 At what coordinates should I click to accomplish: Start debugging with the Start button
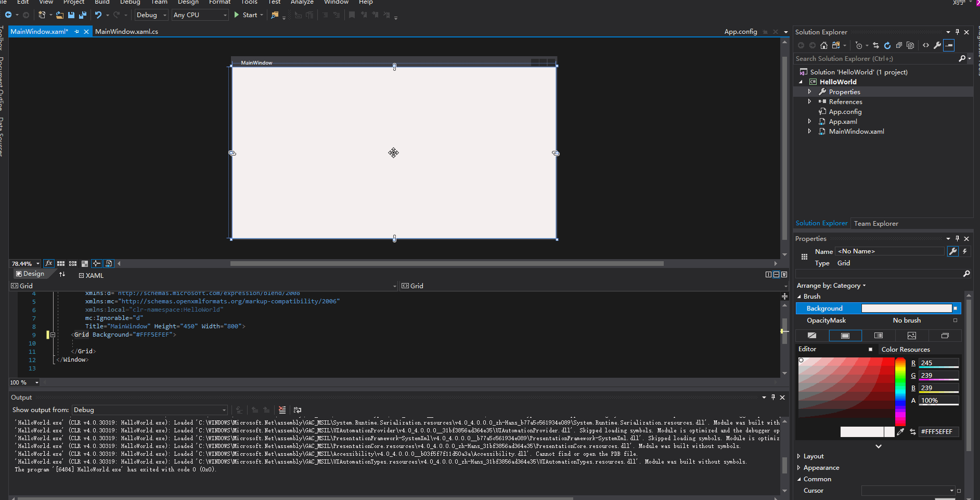pyautogui.click(x=246, y=15)
